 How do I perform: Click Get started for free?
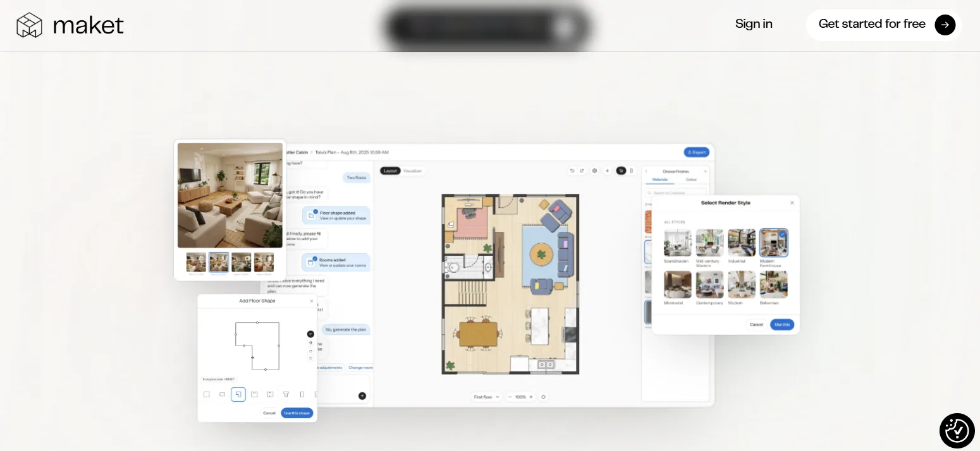click(x=884, y=25)
